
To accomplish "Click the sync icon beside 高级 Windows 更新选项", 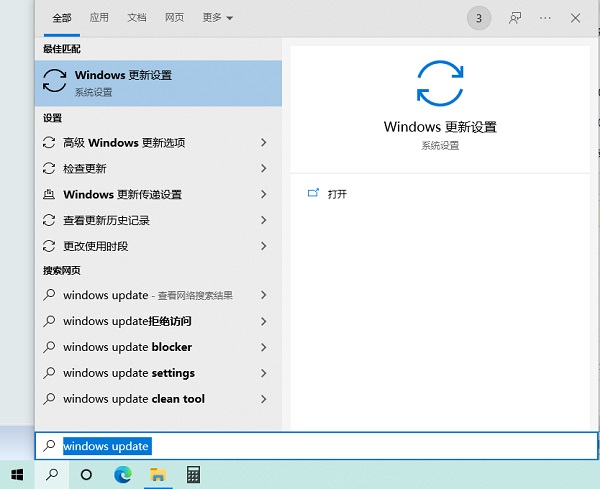I will coord(49,143).
